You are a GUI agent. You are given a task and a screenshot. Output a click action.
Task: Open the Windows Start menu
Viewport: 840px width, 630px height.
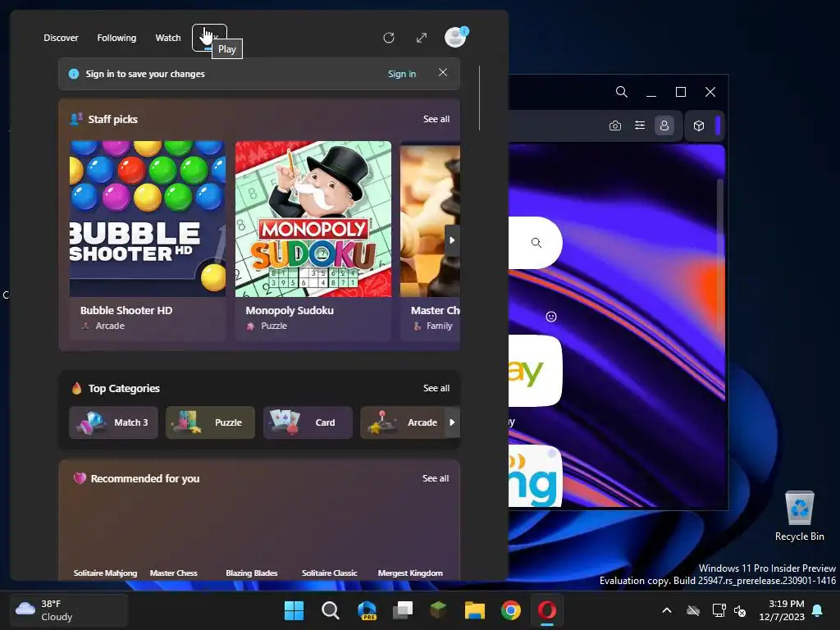(294, 610)
